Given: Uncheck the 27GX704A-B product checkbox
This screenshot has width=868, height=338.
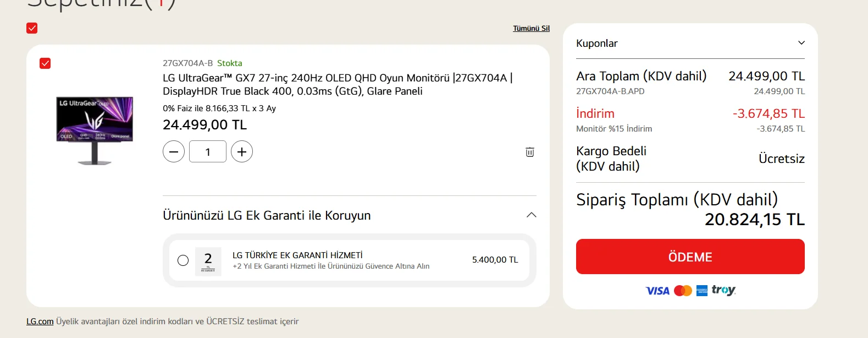Looking at the screenshot, I should [x=45, y=63].
